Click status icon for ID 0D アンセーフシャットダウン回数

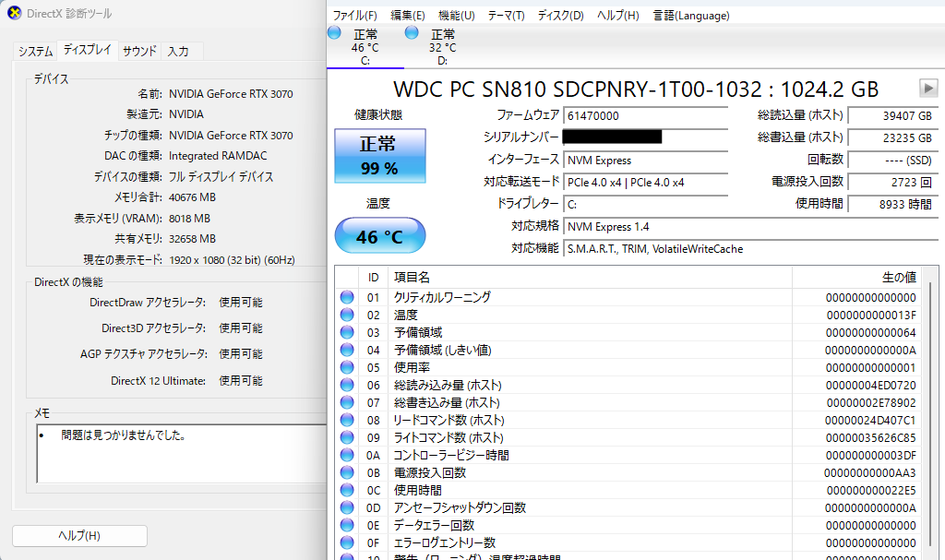click(x=347, y=507)
